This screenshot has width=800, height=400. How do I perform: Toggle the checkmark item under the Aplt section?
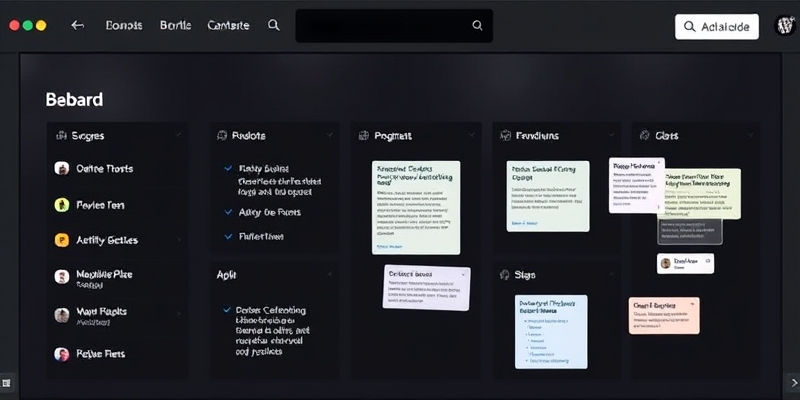[229, 310]
